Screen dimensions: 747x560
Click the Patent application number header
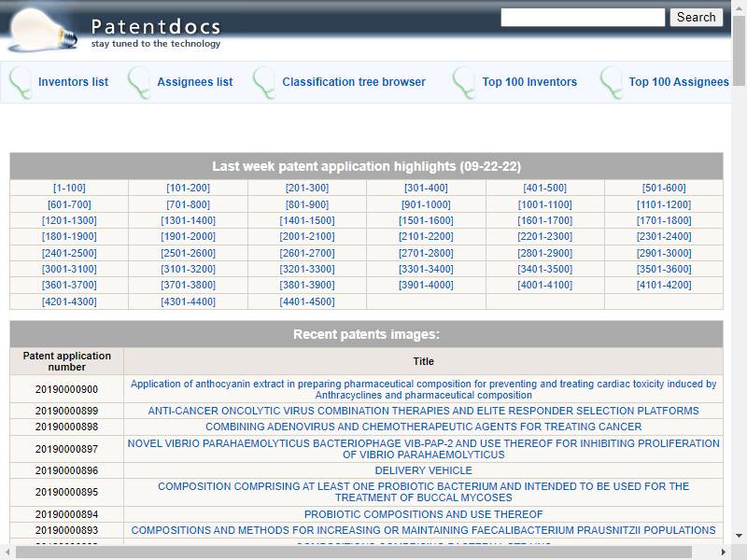click(x=66, y=361)
